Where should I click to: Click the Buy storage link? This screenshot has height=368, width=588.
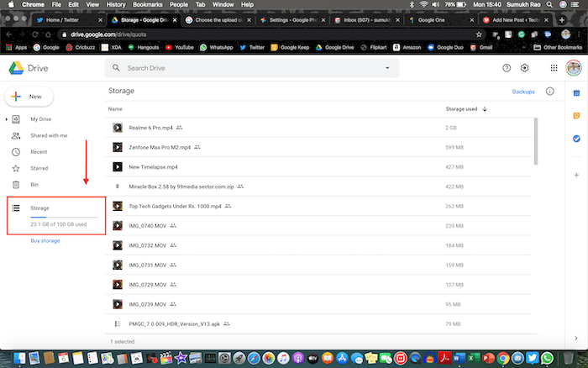tap(45, 240)
